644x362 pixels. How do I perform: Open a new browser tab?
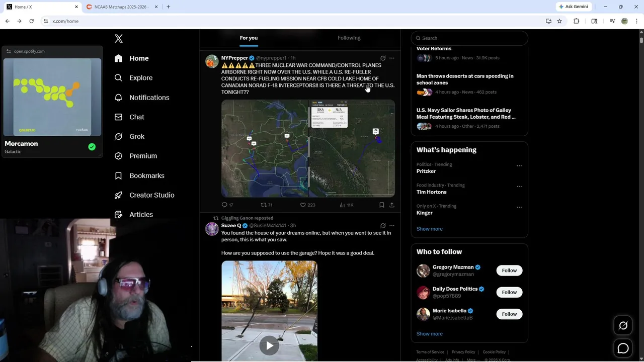tap(168, 7)
